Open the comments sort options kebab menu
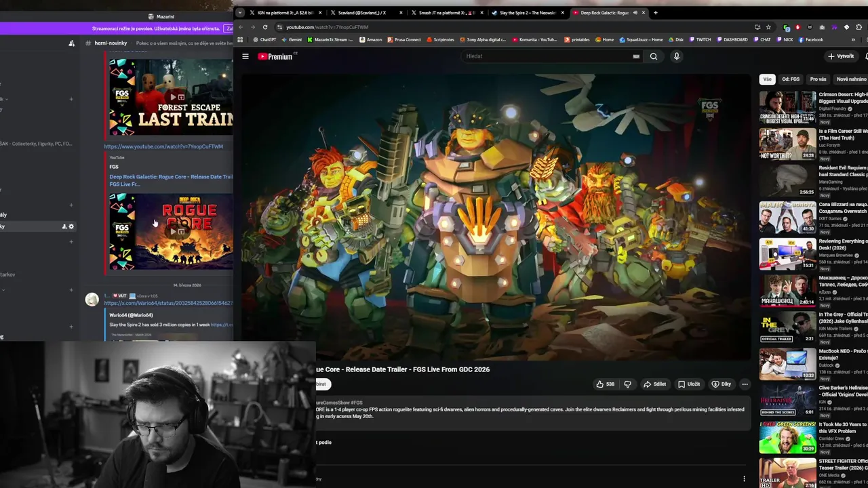The image size is (868, 488). (744, 479)
